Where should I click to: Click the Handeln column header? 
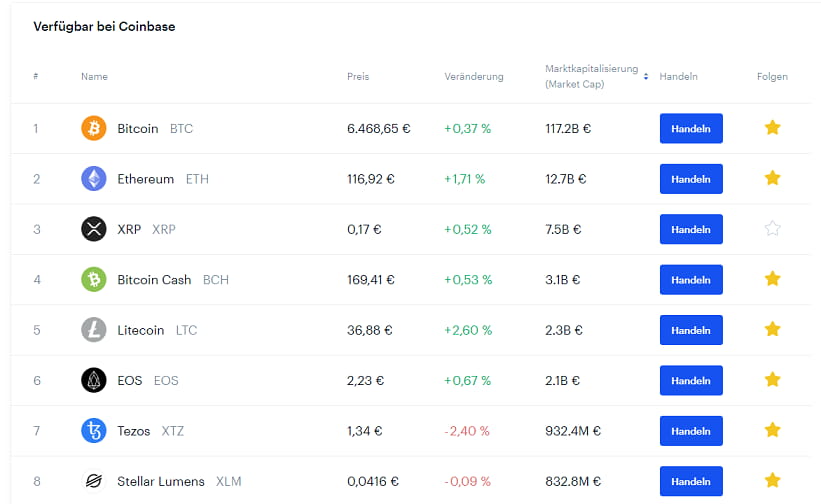point(679,76)
